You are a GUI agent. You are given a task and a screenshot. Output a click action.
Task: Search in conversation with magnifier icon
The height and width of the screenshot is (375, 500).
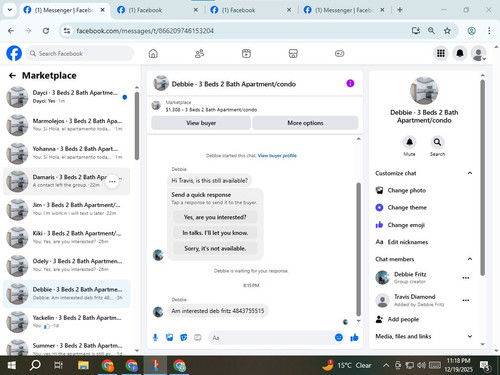pyautogui.click(x=437, y=142)
